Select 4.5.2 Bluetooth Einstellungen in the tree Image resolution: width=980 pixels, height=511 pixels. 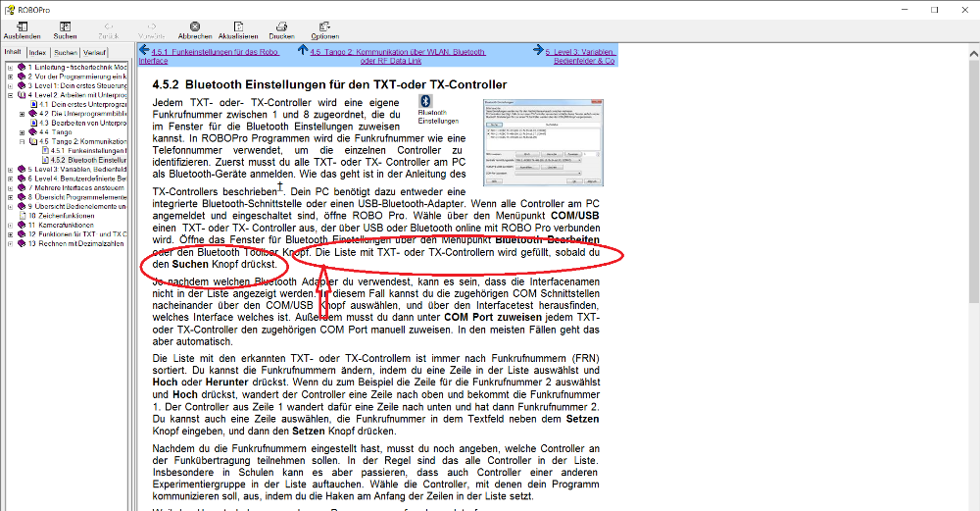[x=88, y=160]
